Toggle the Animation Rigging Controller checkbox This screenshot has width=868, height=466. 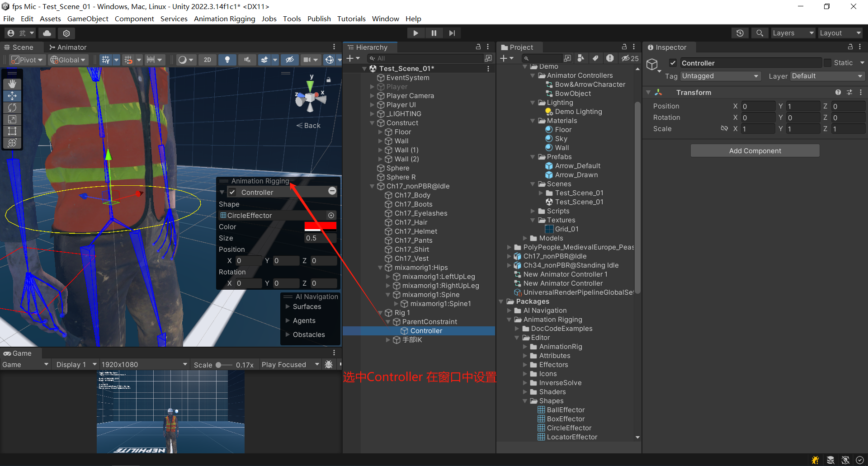point(232,192)
